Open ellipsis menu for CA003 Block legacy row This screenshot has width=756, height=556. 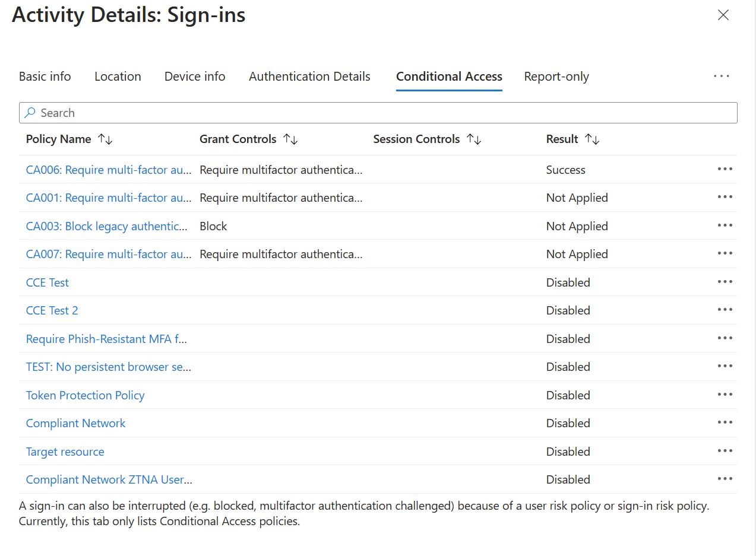coord(725,225)
